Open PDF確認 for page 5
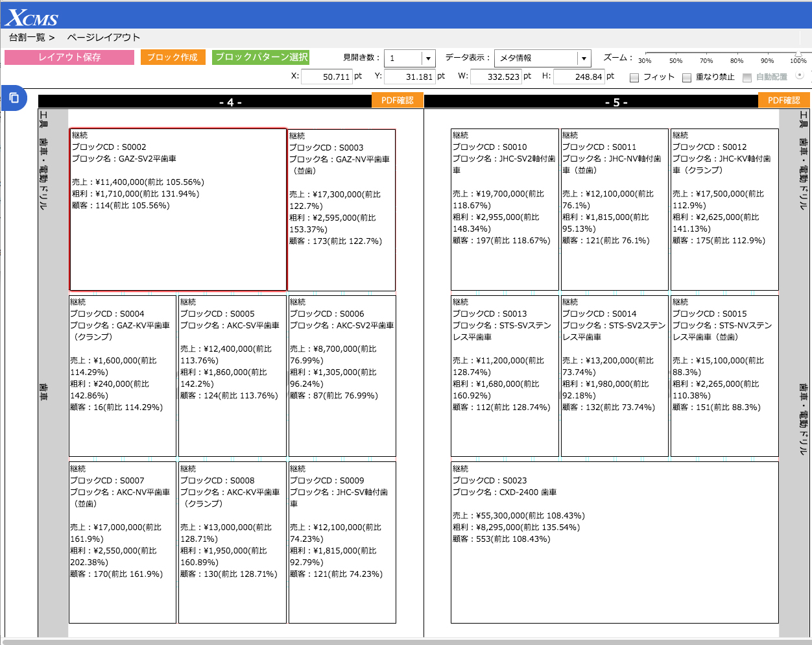The height and width of the screenshot is (645, 812). (784, 100)
